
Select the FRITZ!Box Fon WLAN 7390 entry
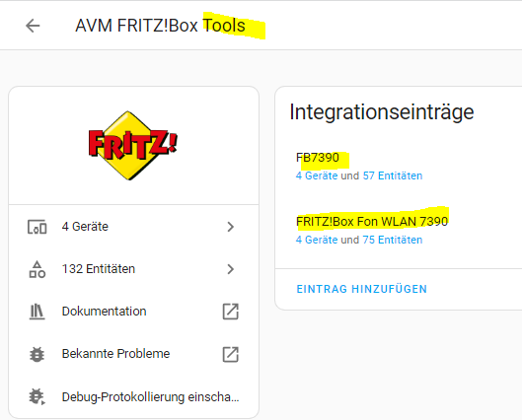372,222
